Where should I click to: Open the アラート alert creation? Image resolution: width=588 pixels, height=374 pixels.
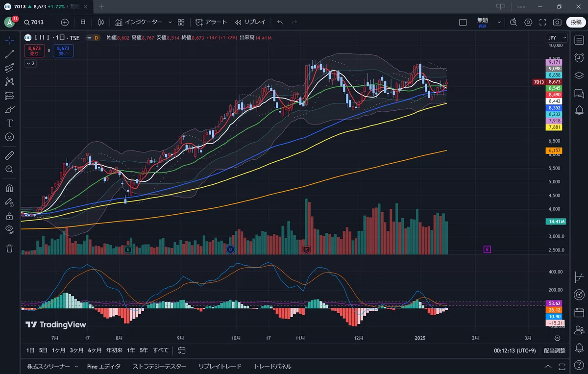211,22
